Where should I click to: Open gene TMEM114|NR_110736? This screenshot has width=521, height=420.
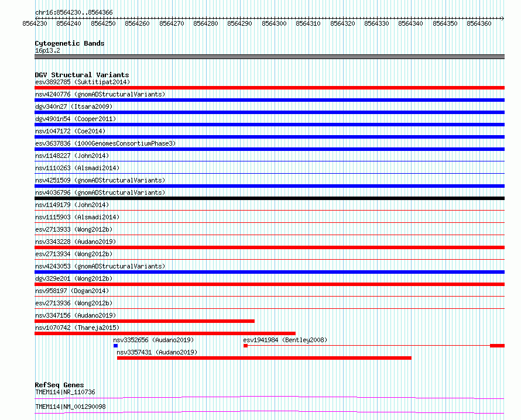pyautogui.click(x=65, y=392)
